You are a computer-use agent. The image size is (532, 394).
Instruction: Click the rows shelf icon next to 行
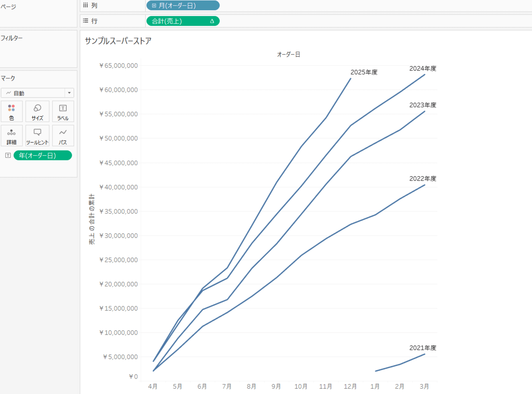(85, 21)
